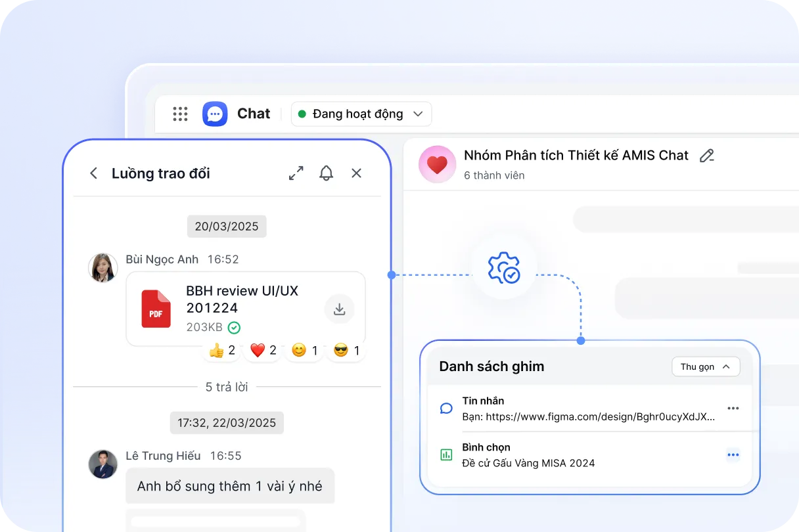Click the sender name Lê Trung Hiếu
This screenshot has height=532, width=799.
pos(164,456)
